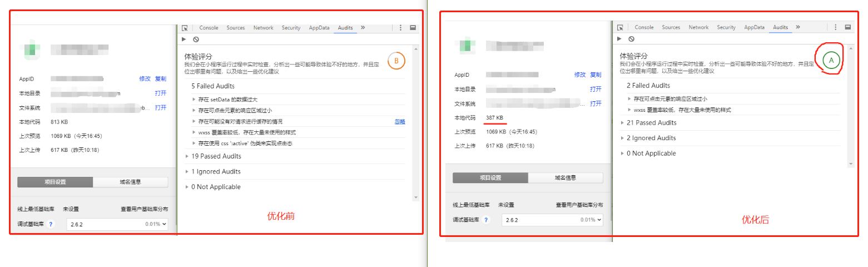Switch to 域名信息 in the left (优化前) panel
The width and height of the screenshot is (868, 267).
130,182
